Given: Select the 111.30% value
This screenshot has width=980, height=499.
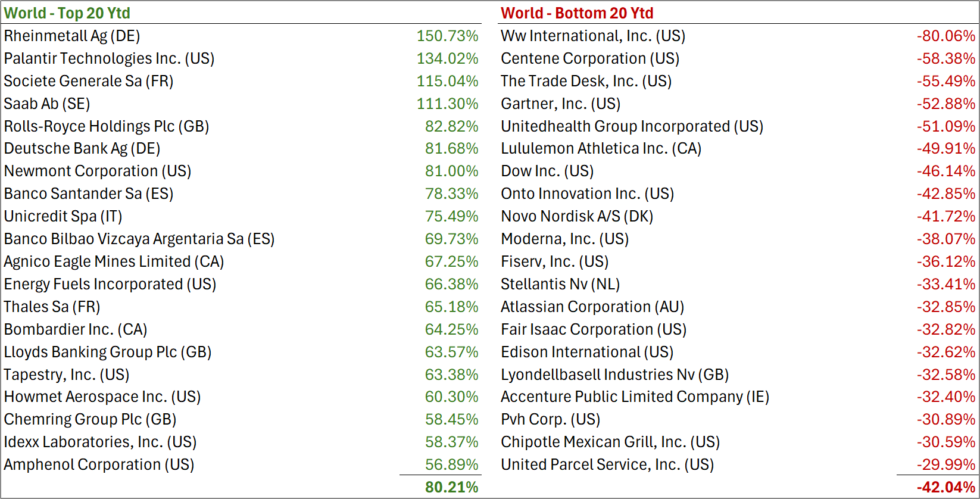Looking at the screenshot, I should pyautogui.click(x=447, y=104).
